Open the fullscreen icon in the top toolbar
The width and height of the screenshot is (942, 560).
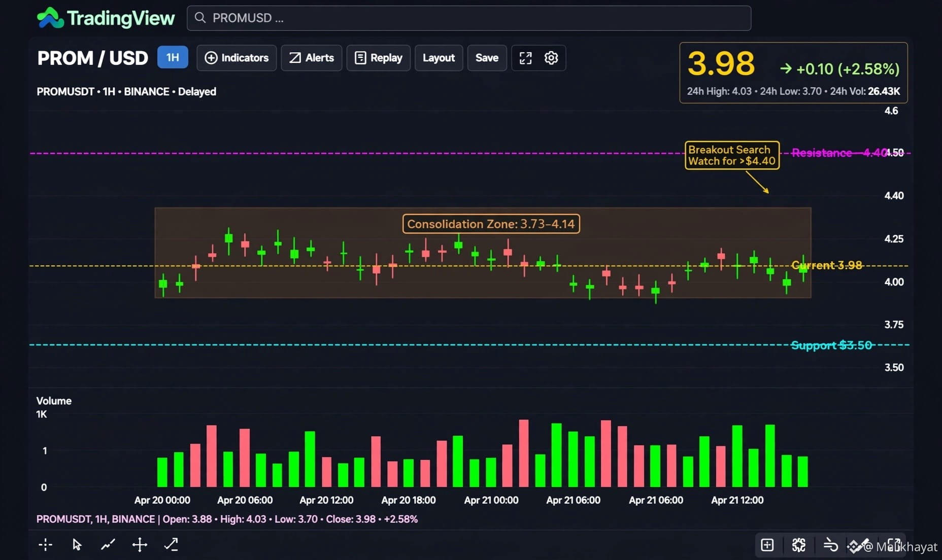click(x=525, y=58)
